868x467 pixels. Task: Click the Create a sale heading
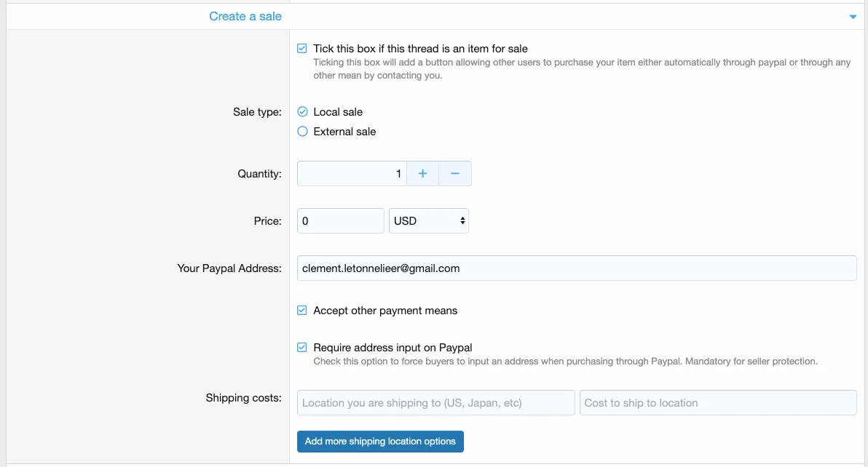pos(245,17)
